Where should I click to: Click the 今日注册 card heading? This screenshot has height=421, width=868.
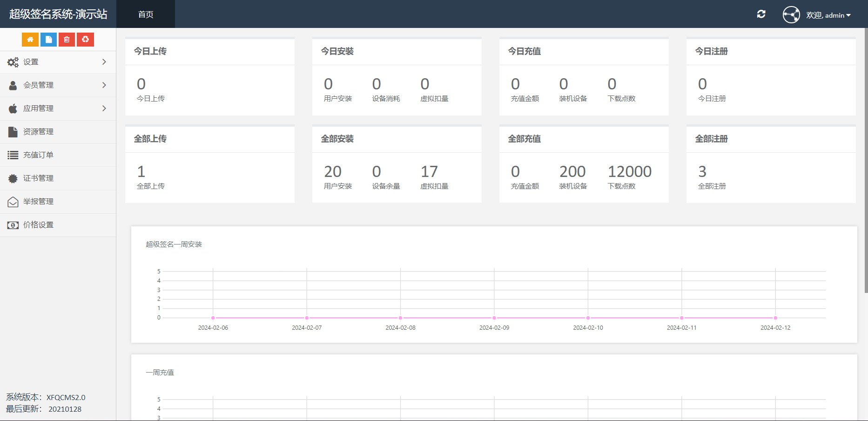point(712,51)
